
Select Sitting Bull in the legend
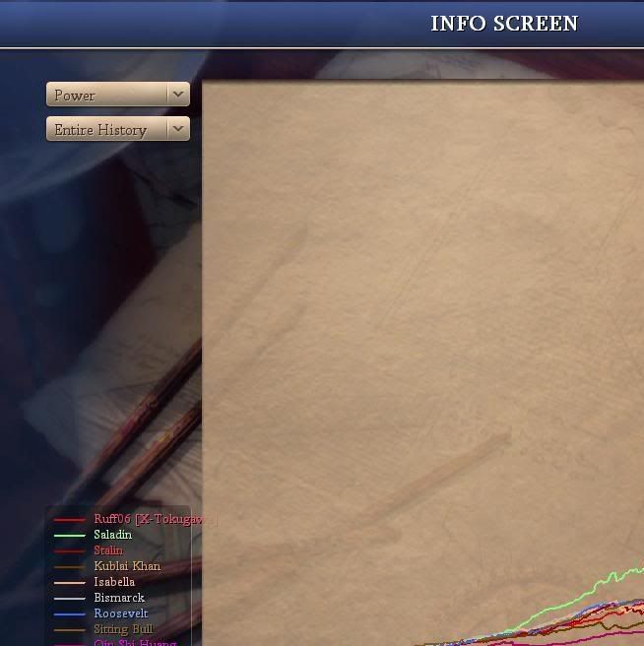[124, 628]
